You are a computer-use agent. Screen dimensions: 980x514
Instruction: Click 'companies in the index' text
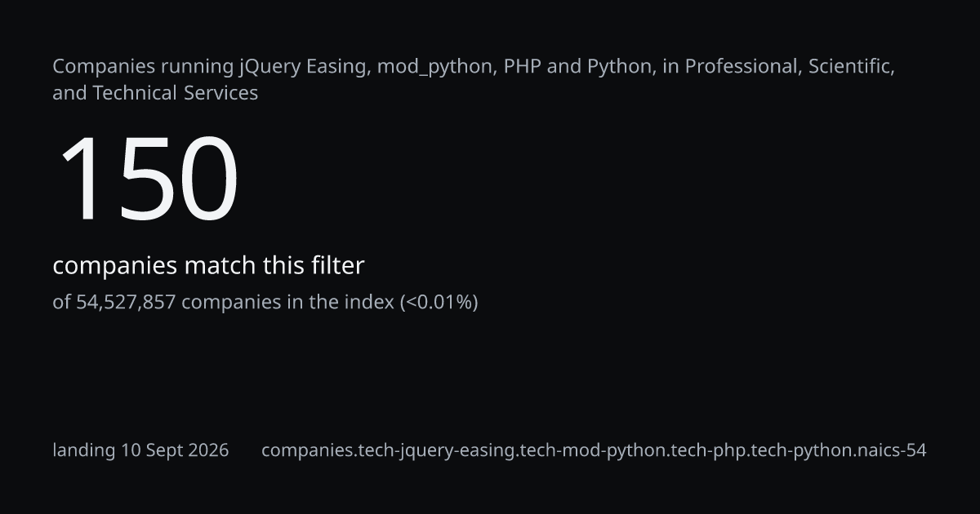287,303
